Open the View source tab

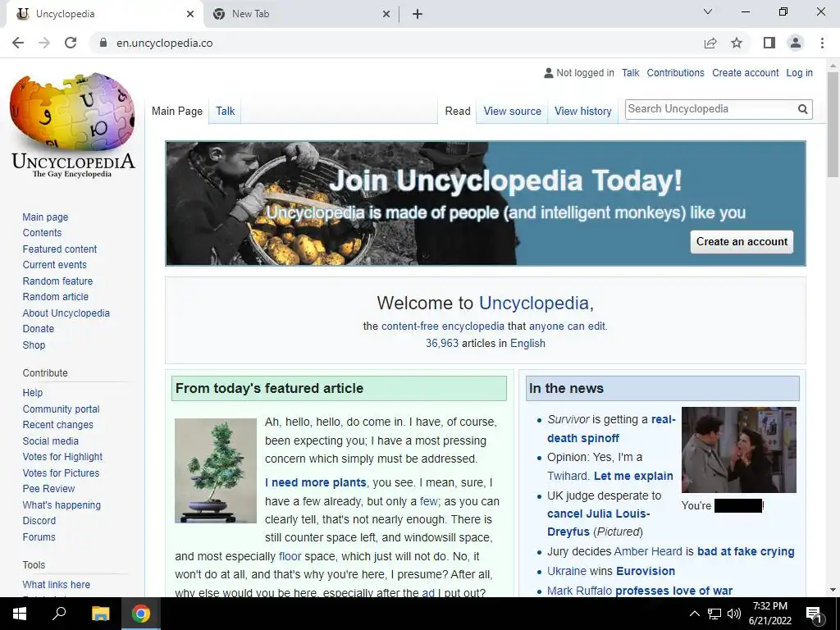pos(512,112)
